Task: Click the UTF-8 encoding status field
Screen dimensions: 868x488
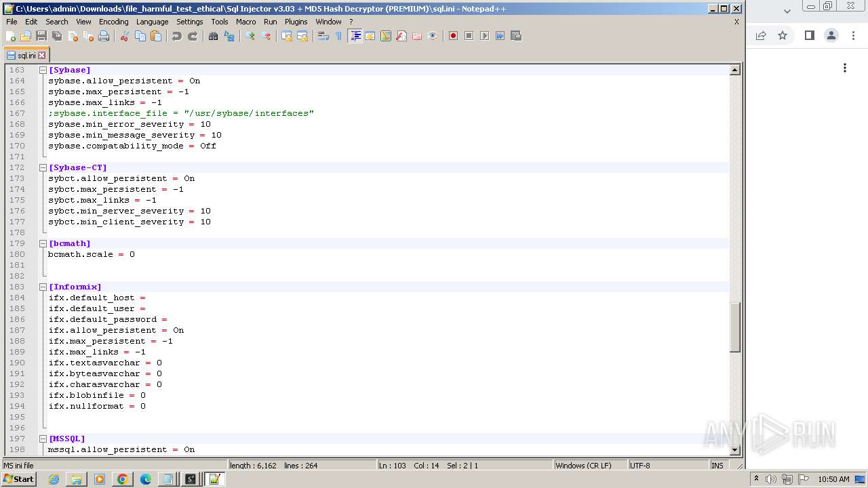Action: click(667, 466)
